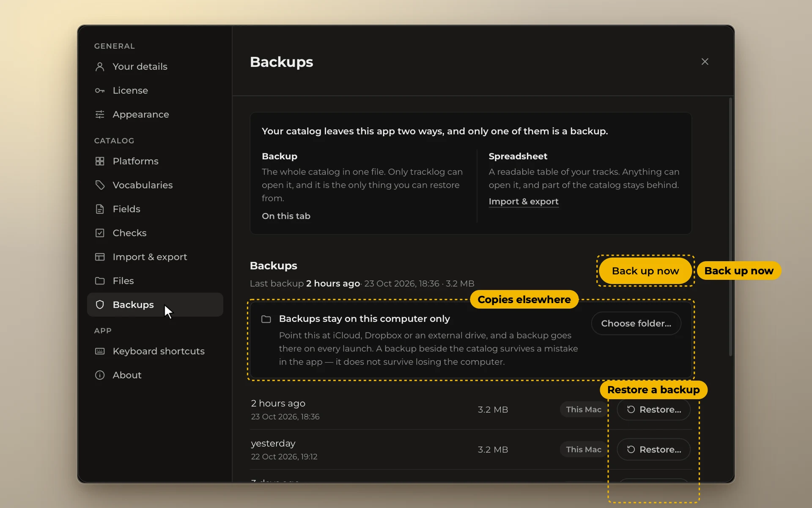Click the 'On this tab' text under Backup

286,216
